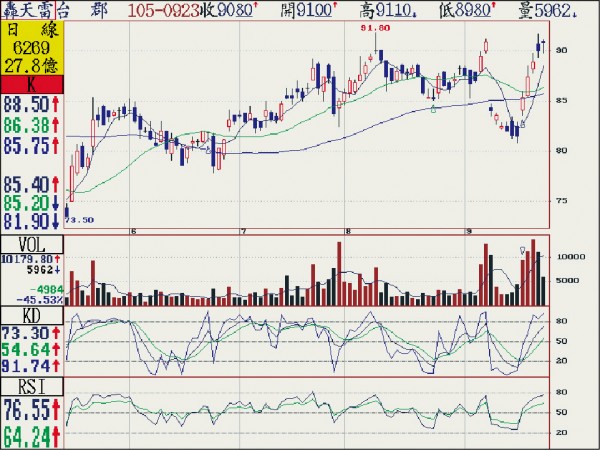600x450 pixels.
Task: Click the opening price 開9100
Action: tap(309, 10)
